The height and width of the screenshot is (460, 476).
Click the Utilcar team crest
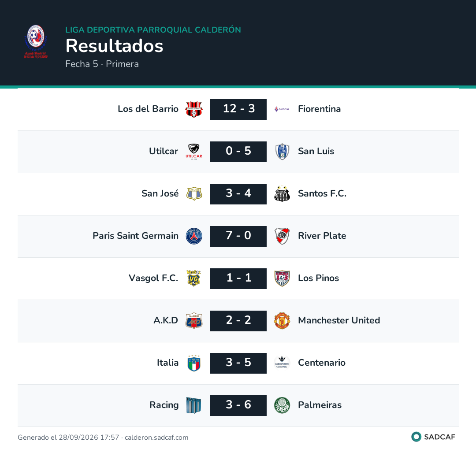tap(194, 152)
